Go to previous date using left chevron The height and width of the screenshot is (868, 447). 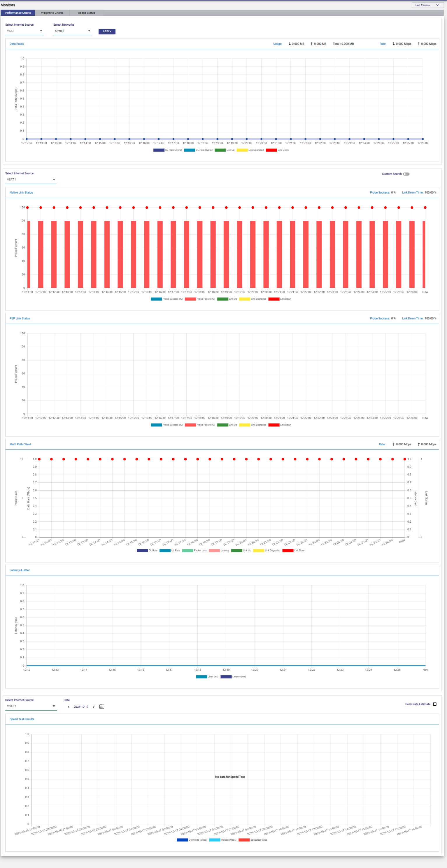tap(69, 707)
